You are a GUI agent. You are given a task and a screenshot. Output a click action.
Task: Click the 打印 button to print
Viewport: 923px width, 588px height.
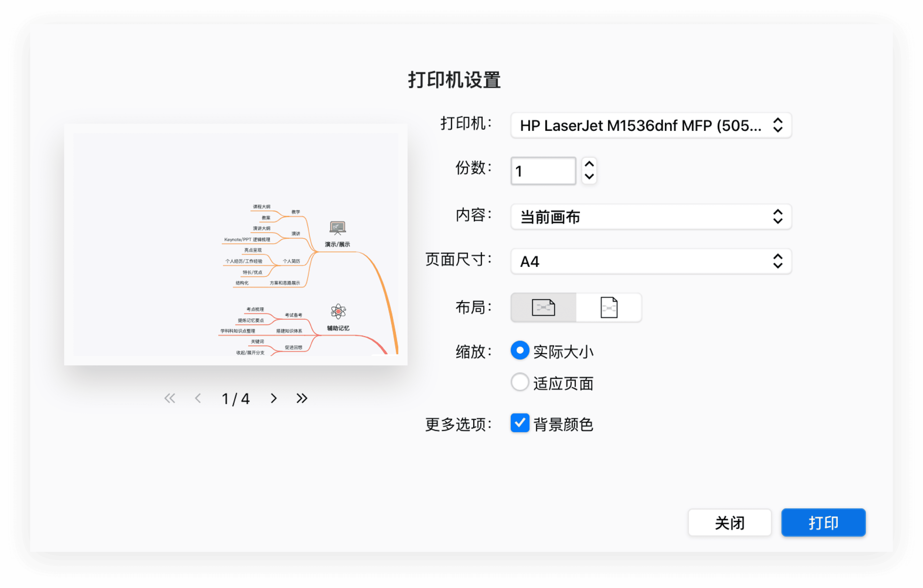pos(823,522)
